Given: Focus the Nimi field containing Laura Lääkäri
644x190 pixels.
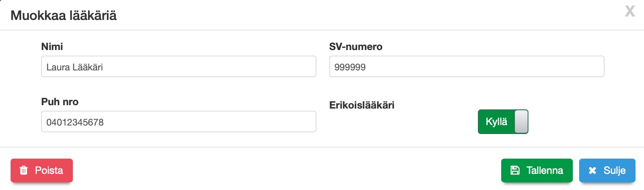Looking at the screenshot, I should [x=178, y=67].
